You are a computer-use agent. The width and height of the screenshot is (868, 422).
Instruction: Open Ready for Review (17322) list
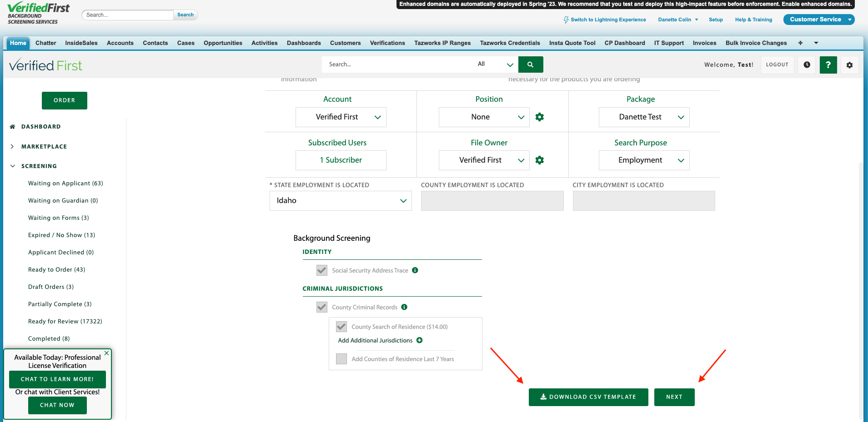pyautogui.click(x=65, y=322)
